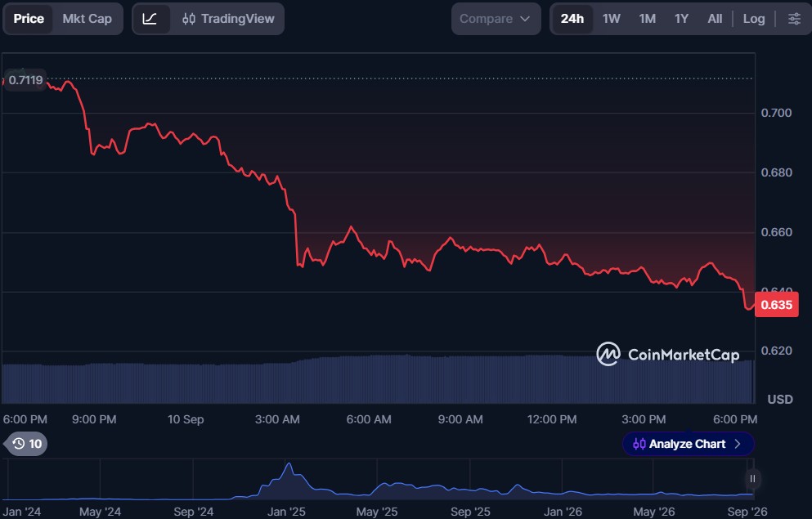Click the TradingView candlestick icon
Screen dimensions: 812x519
click(x=189, y=19)
